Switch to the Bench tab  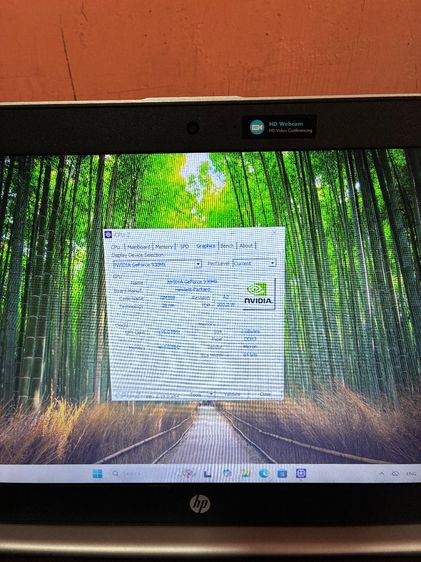227,246
